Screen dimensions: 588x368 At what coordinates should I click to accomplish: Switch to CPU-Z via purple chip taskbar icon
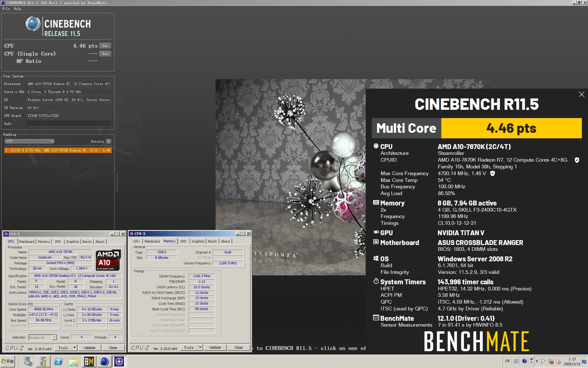click(x=119, y=362)
